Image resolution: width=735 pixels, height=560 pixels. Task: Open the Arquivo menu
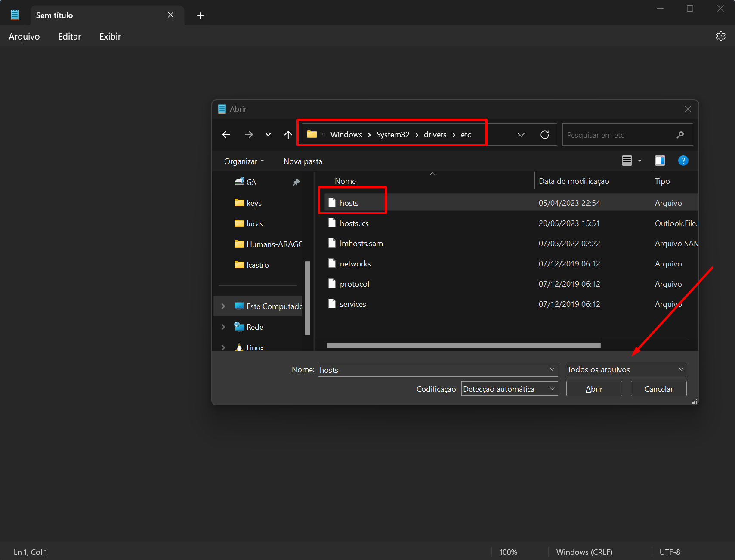(24, 37)
